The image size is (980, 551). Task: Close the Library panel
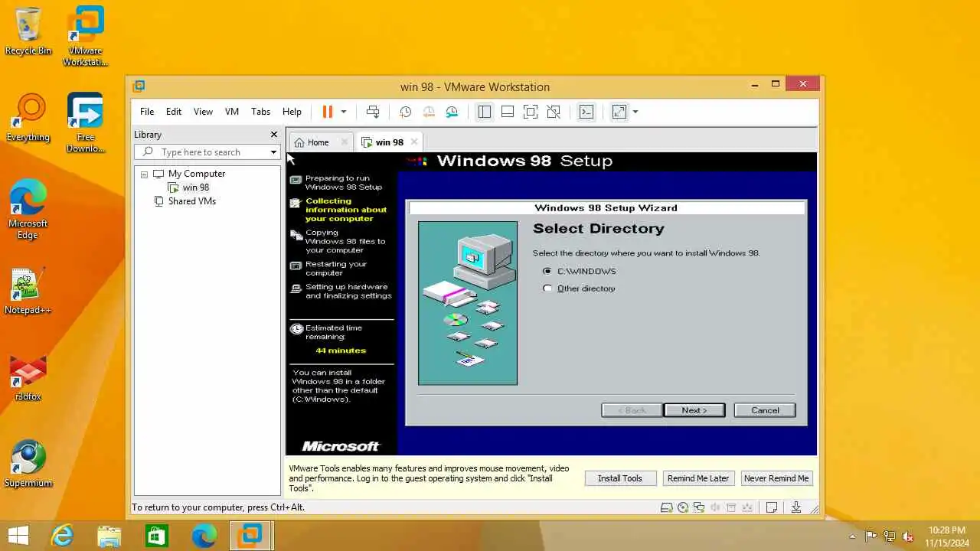click(274, 135)
